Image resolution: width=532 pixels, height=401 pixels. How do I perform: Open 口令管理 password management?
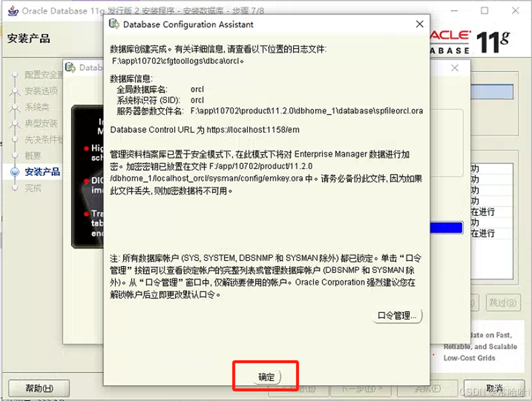(x=397, y=316)
